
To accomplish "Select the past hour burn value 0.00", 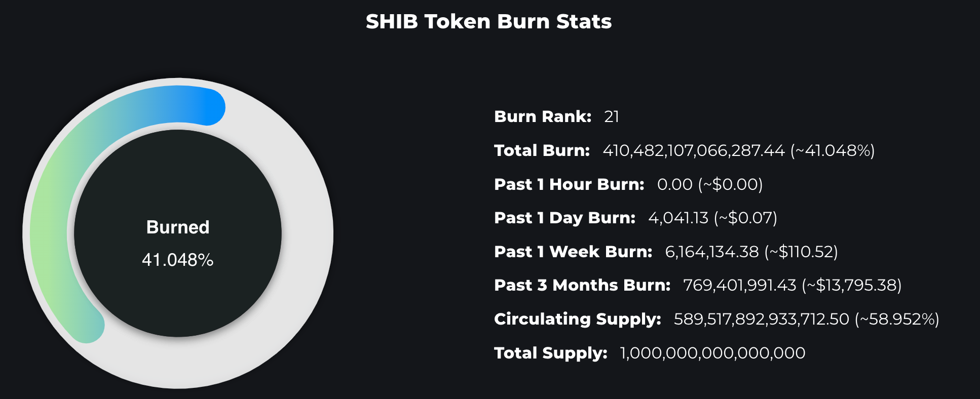I will (674, 184).
